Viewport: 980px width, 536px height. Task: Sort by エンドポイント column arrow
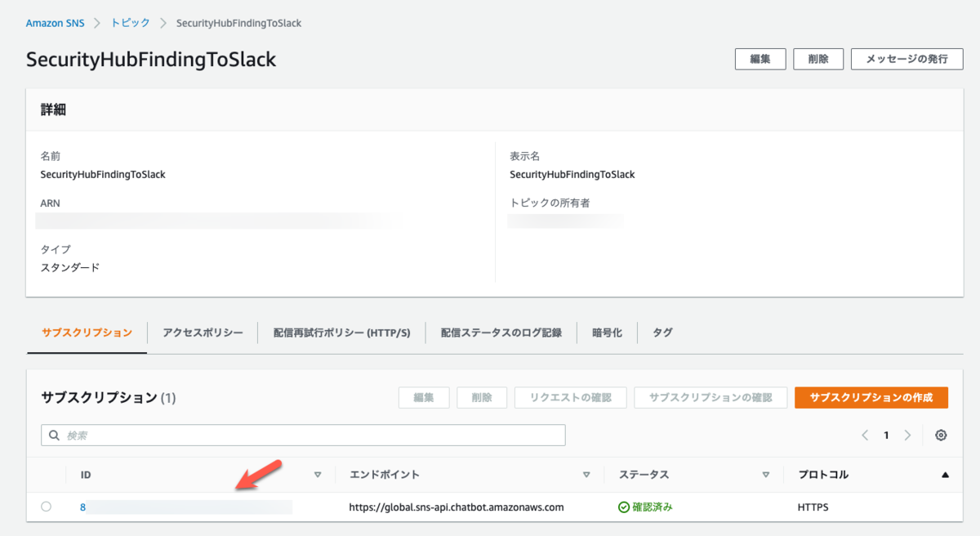(586, 475)
